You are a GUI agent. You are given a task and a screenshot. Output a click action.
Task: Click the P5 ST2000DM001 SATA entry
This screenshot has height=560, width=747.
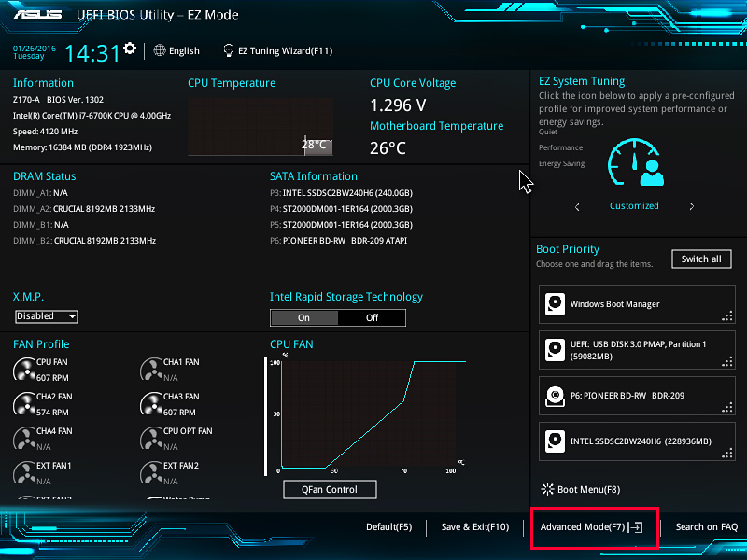click(341, 225)
